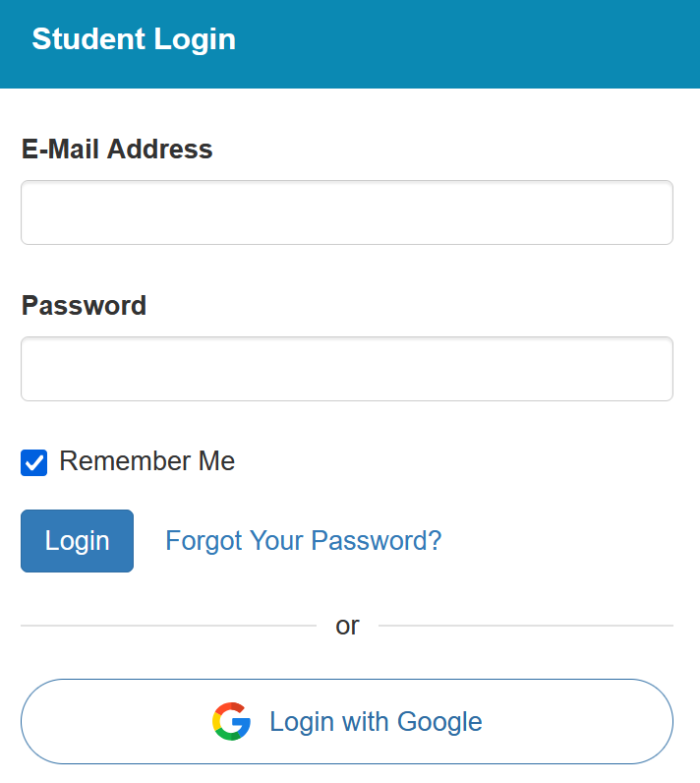Focus the E-Mail Address input field

(346, 212)
